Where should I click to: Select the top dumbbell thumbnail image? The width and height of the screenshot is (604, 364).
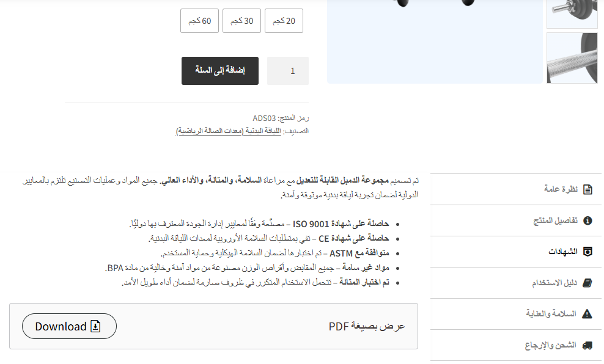point(572,13)
